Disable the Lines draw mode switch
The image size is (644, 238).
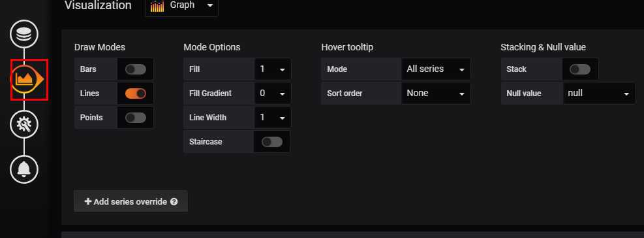[136, 93]
